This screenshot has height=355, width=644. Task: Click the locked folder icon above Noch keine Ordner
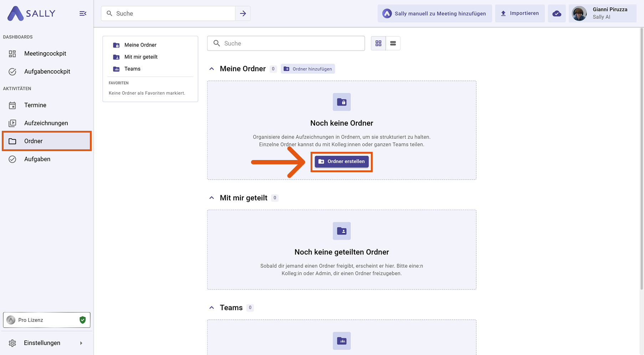(342, 102)
